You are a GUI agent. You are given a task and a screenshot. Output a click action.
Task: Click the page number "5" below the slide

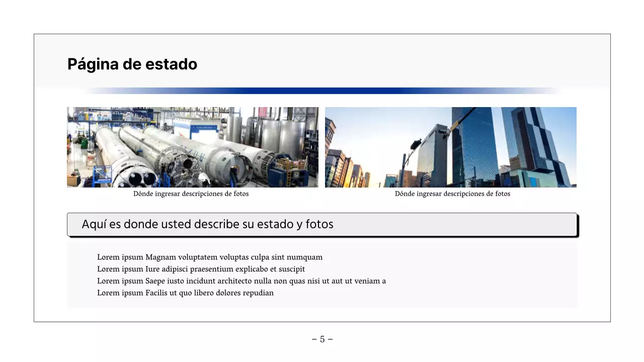[322, 339]
